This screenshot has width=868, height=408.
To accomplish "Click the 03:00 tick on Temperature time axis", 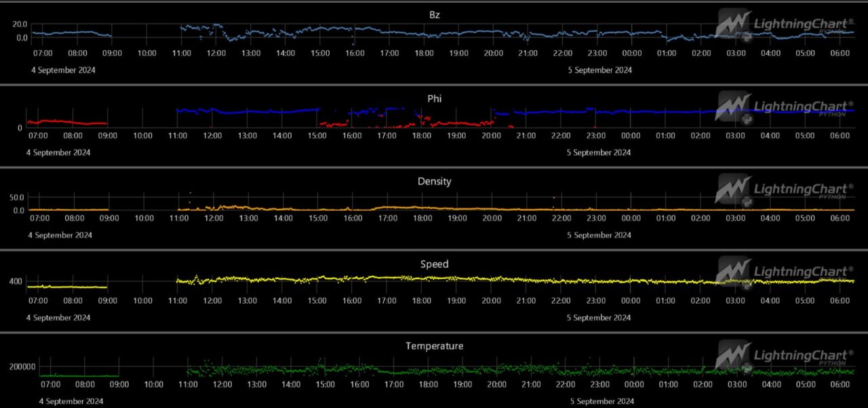I will point(737,384).
